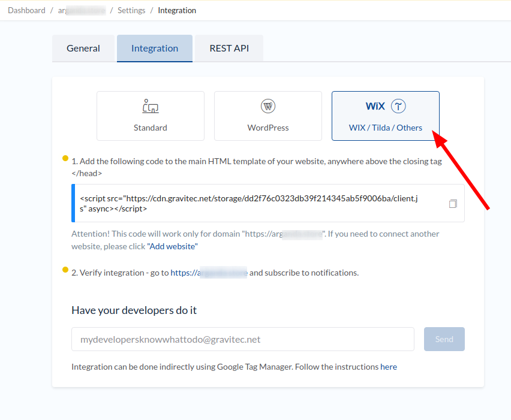Viewport: 511px width, 420px height.
Task: Open Settings breadcrumb link
Action: pos(131,10)
